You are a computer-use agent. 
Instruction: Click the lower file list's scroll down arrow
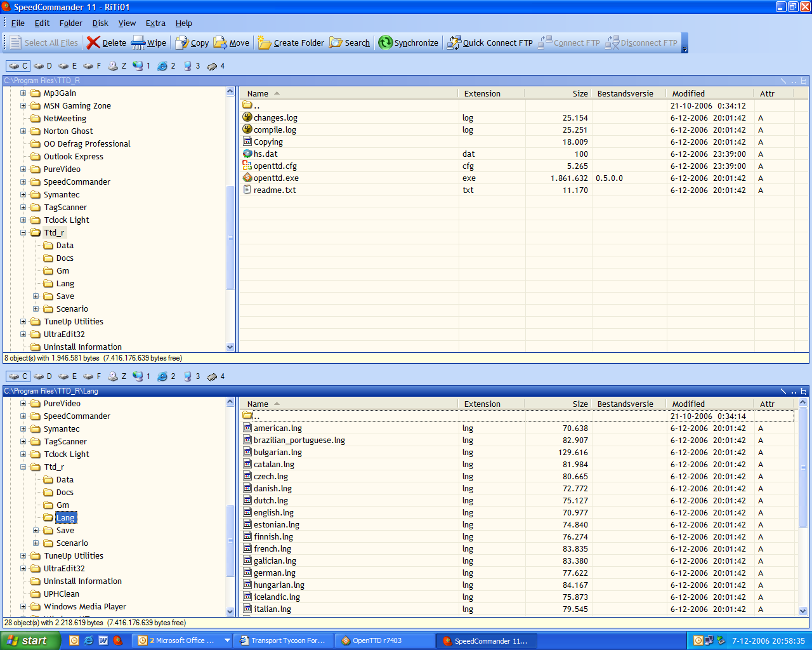(x=802, y=611)
